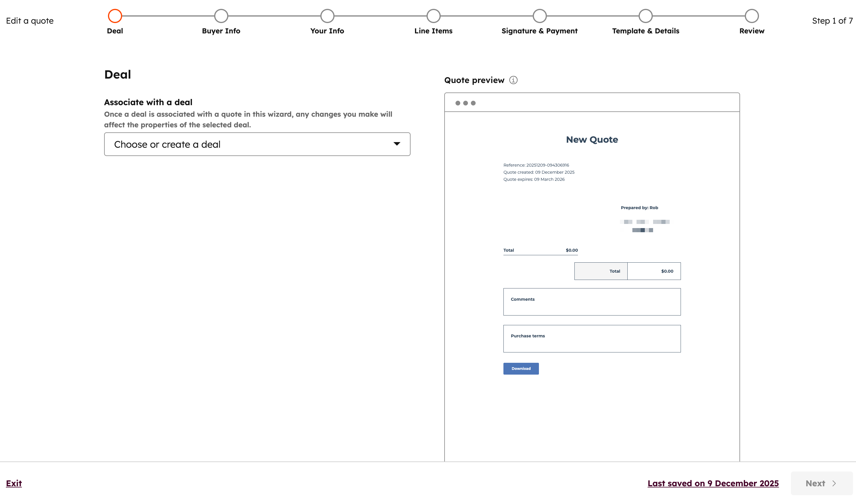Viewport: 856px width, 504px height.
Task: Select the Deal step circle
Action: pos(115,16)
